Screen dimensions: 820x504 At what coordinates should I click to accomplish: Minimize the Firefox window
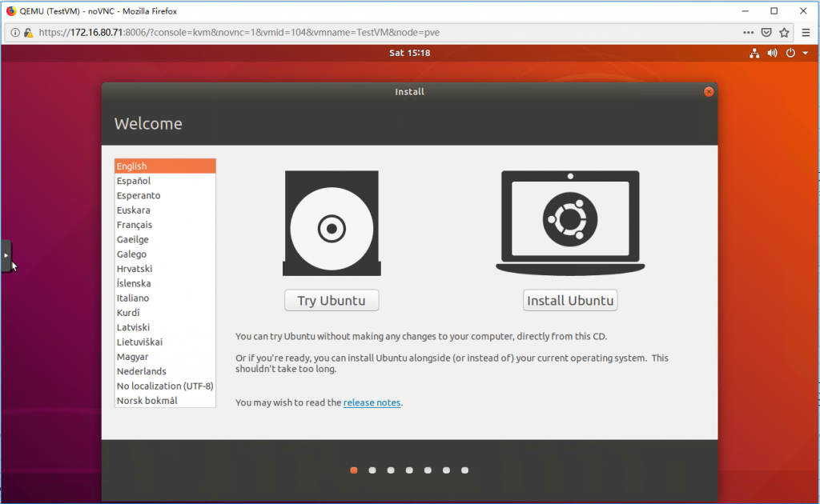tap(746, 11)
